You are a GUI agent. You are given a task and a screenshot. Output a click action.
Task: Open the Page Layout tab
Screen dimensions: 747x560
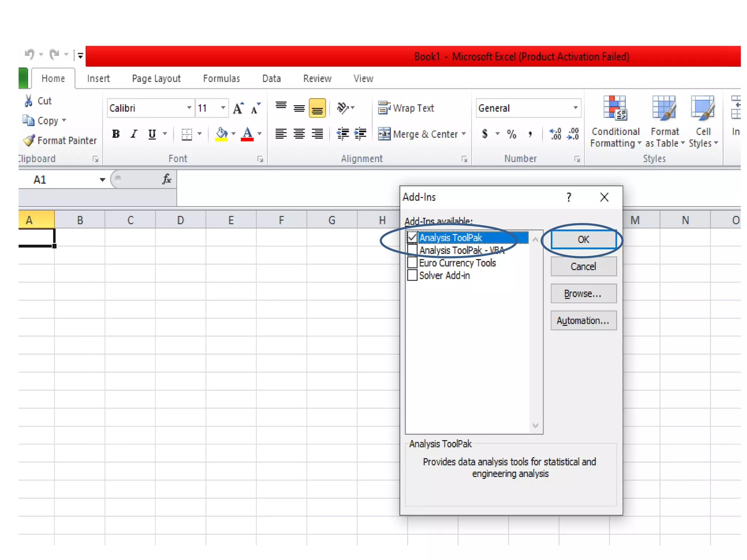coord(156,78)
